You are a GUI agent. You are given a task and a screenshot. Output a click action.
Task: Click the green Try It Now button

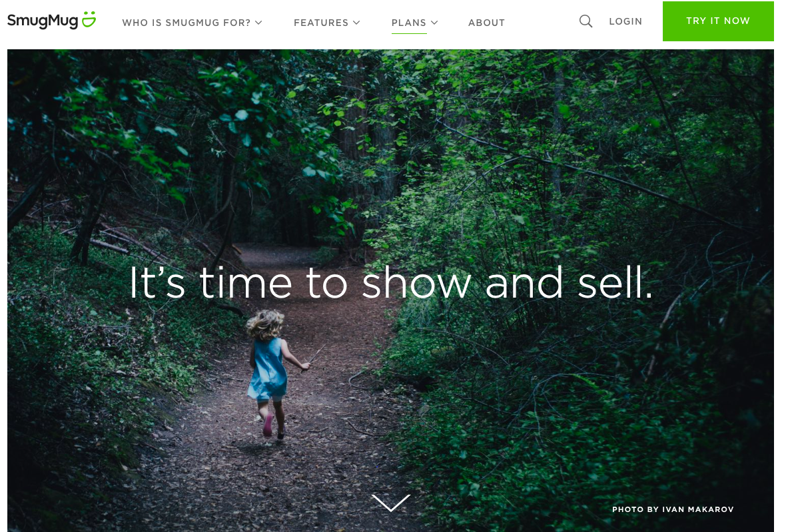718,21
